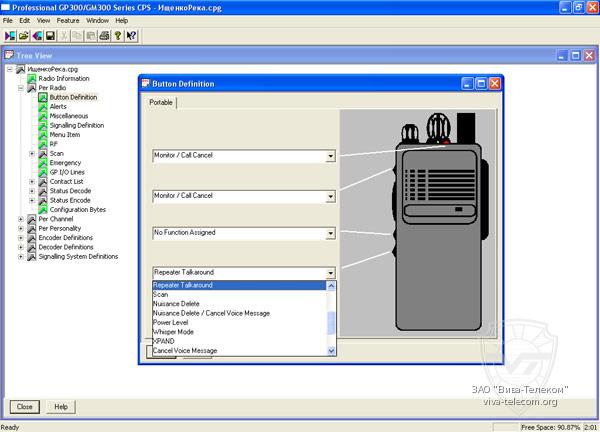Click the context help arrow icon

tap(131, 35)
